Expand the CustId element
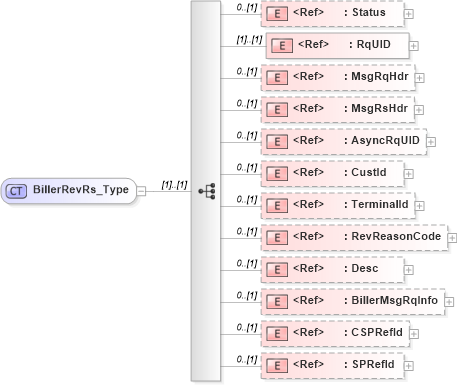This screenshot has height=385, width=457. tap(408, 174)
